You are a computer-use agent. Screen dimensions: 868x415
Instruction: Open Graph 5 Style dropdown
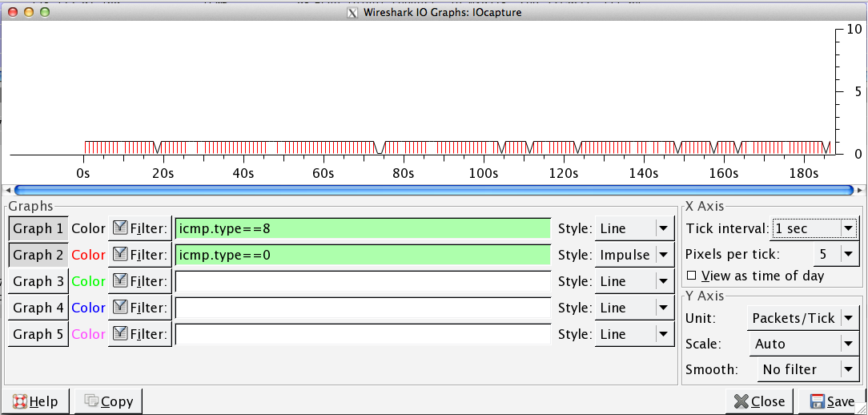point(634,335)
